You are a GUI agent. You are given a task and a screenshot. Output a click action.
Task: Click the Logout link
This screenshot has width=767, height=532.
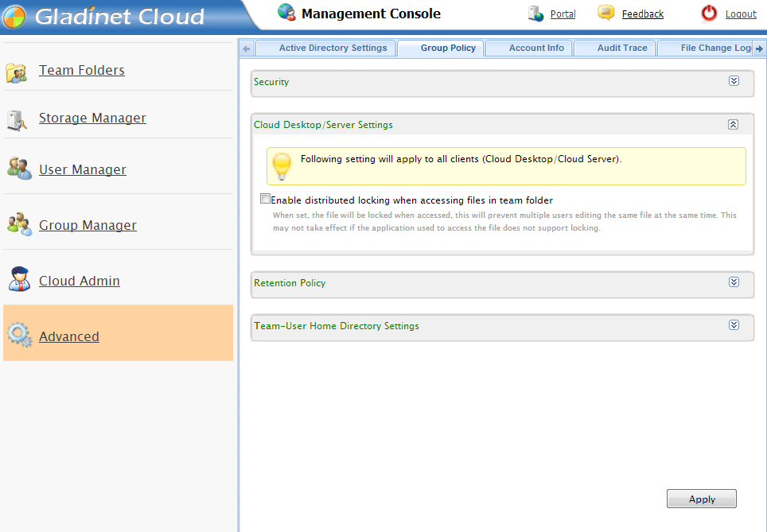point(741,14)
